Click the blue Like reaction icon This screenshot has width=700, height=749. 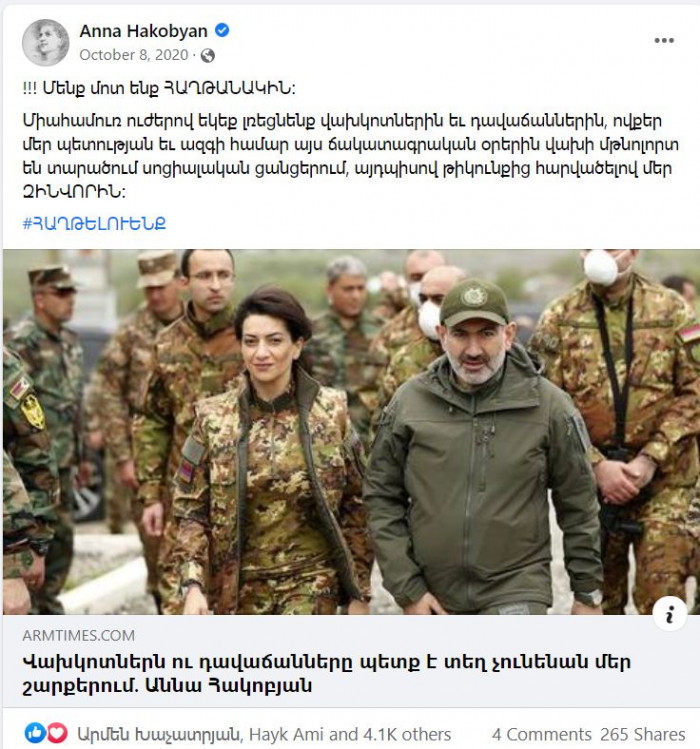[x=34, y=733]
